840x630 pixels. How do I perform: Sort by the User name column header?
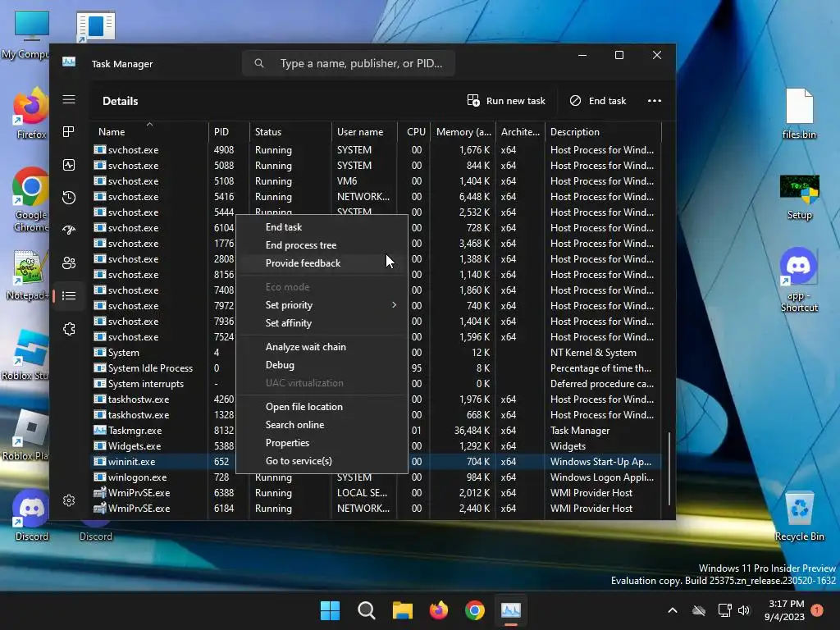click(x=364, y=132)
